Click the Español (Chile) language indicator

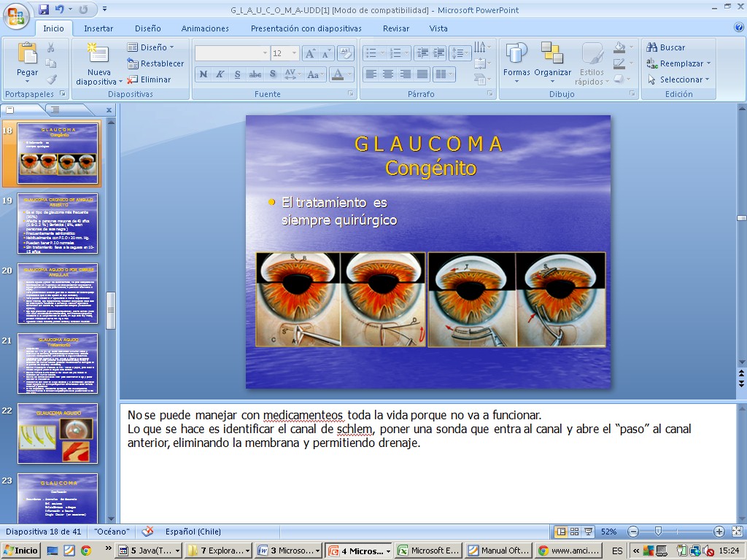click(x=193, y=532)
